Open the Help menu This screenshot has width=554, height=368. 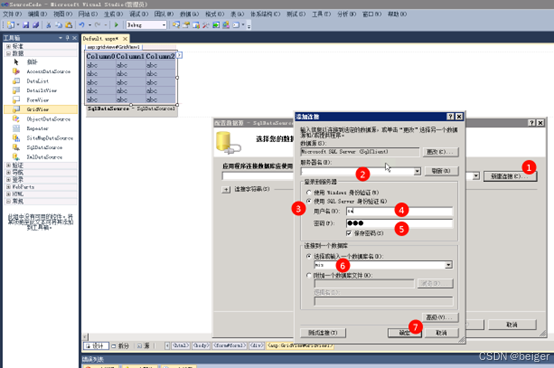[x=397, y=14]
